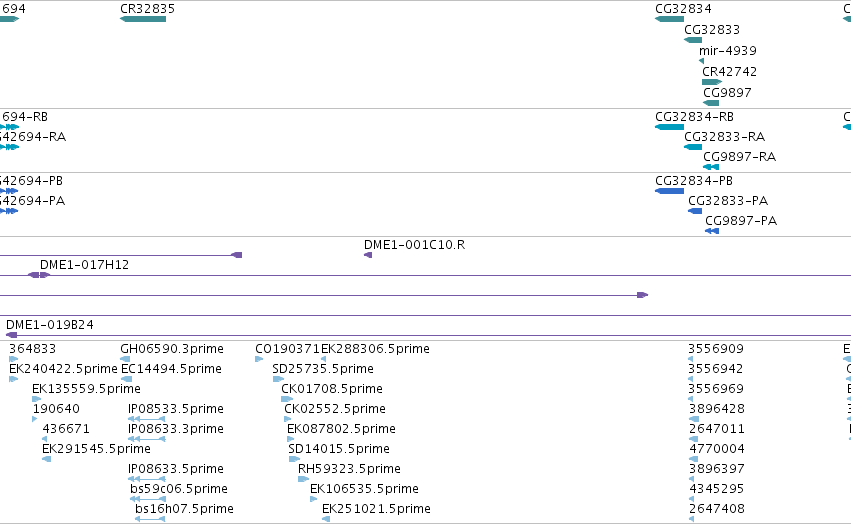Open IP08633.3prime EST label
Image resolution: width=851 pixels, height=524 pixels.
[175, 429]
